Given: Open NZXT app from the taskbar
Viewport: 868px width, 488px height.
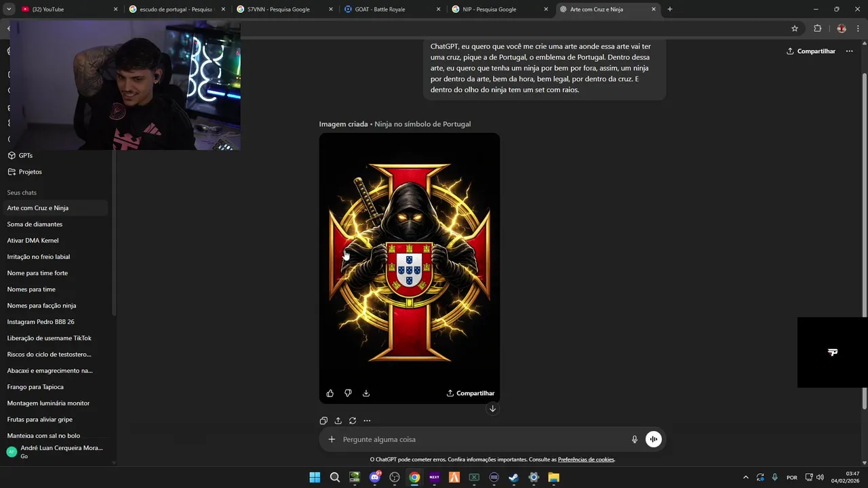Looking at the screenshot, I should pyautogui.click(x=435, y=477).
